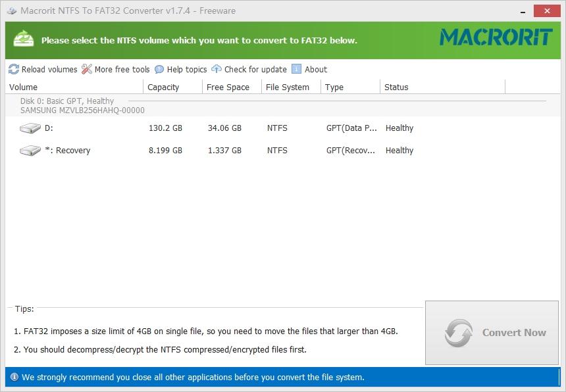Click tip about FAT32 4GB size limit

pos(206,331)
